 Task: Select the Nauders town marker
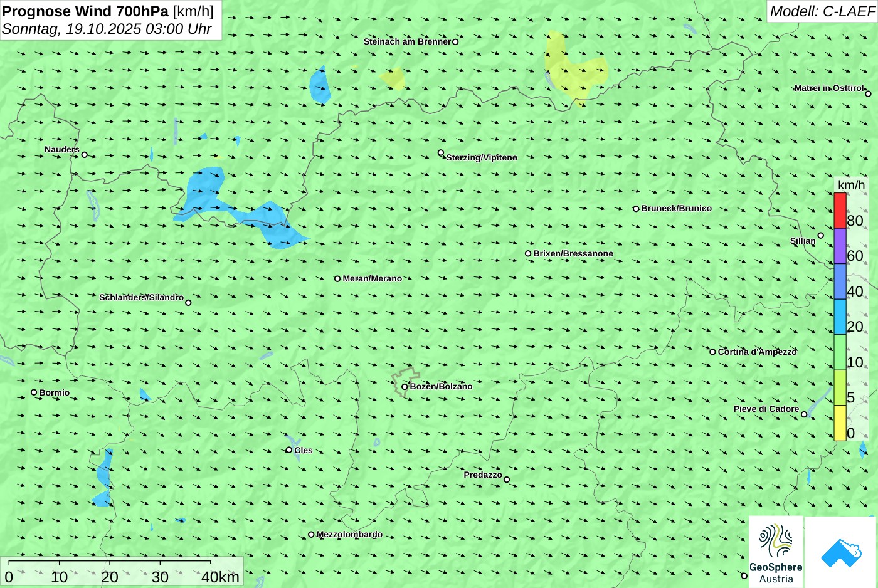[x=85, y=155]
